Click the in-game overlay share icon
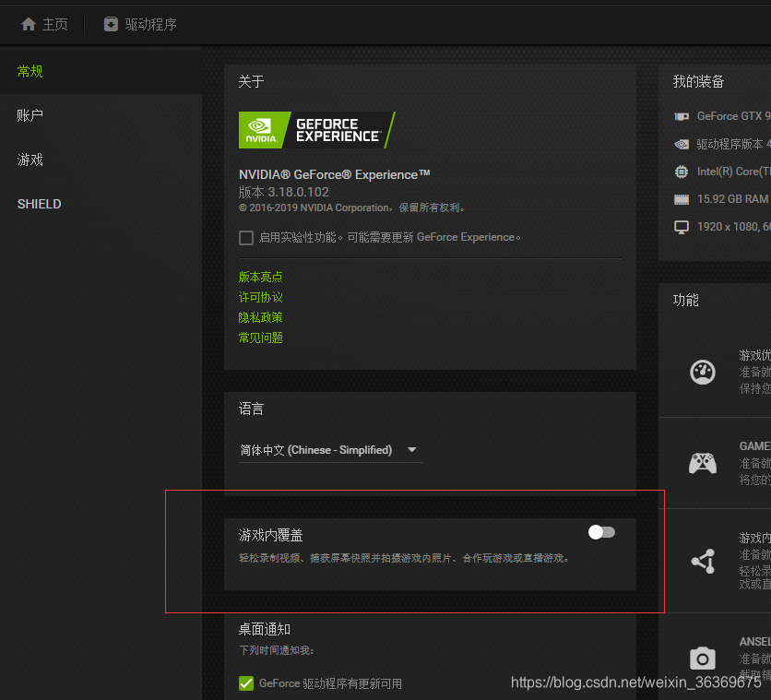Viewport: 771px width, 700px height. coord(703,561)
